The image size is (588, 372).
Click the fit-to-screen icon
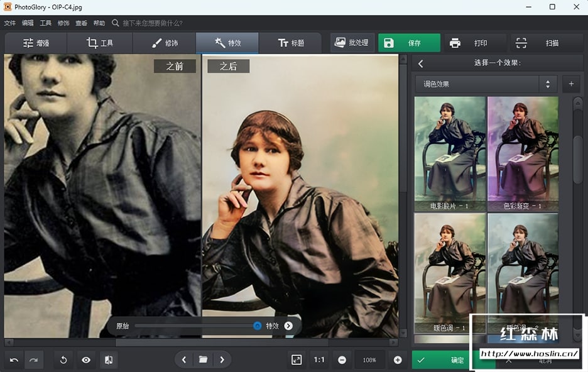pos(297,359)
